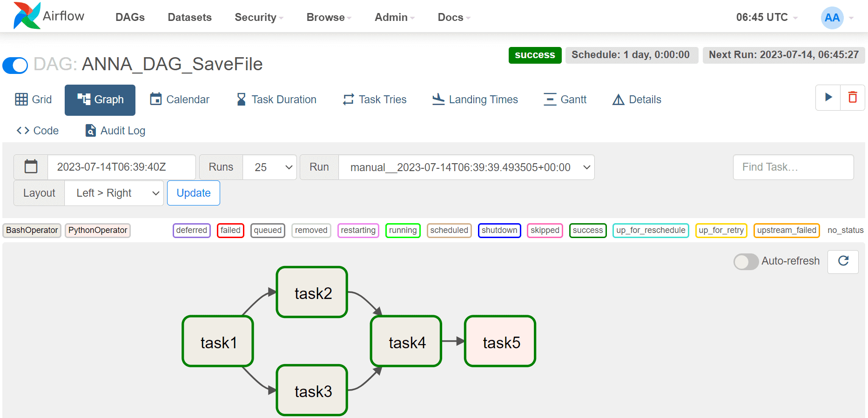Delete the DAG using the trash icon

pos(853,97)
